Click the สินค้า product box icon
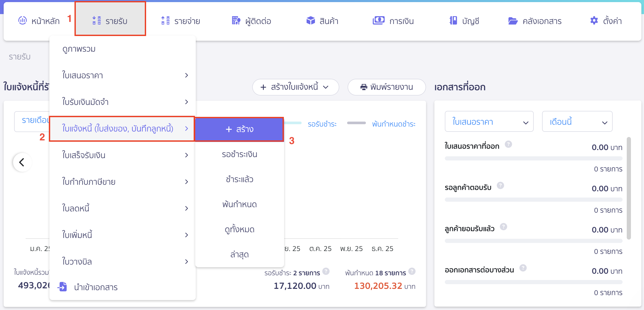Viewport: 644px width, 310px height. (310, 20)
